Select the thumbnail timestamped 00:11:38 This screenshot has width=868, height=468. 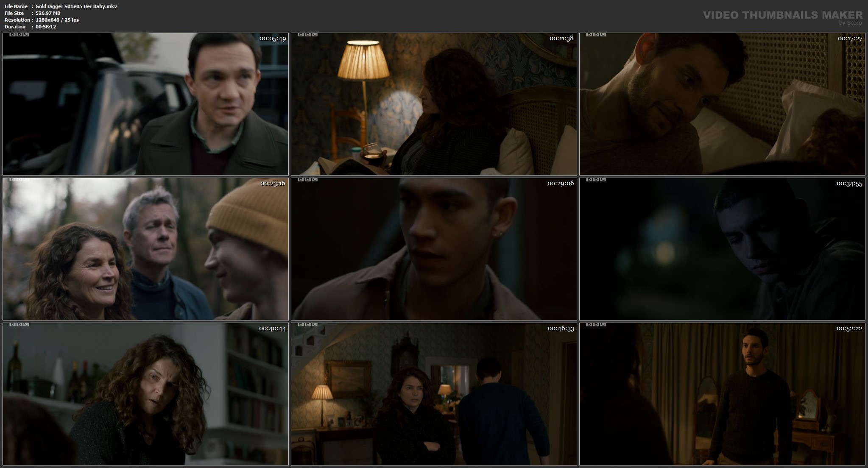coord(434,104)
